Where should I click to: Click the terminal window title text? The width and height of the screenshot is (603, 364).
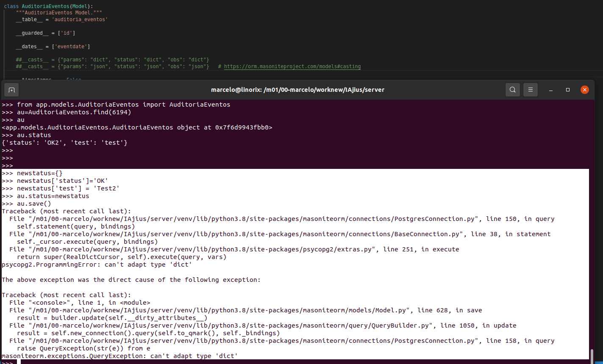[298, 89]
